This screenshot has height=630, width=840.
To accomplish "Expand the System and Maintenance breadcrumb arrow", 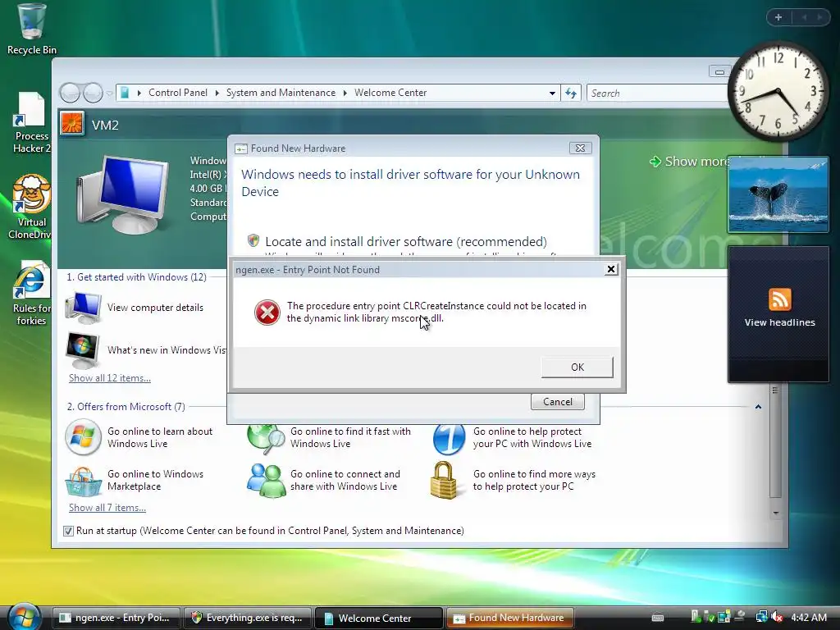I will tap(345, 93).
